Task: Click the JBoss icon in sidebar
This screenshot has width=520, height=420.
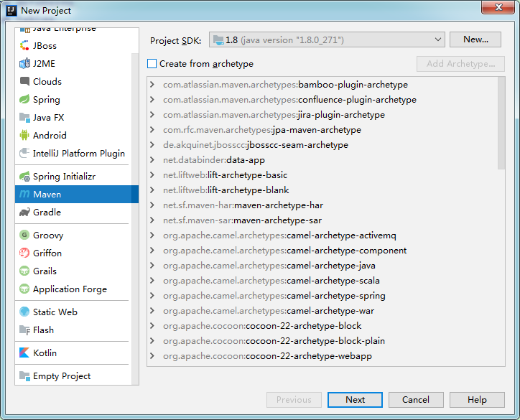Action: click(x=25, y=45)
